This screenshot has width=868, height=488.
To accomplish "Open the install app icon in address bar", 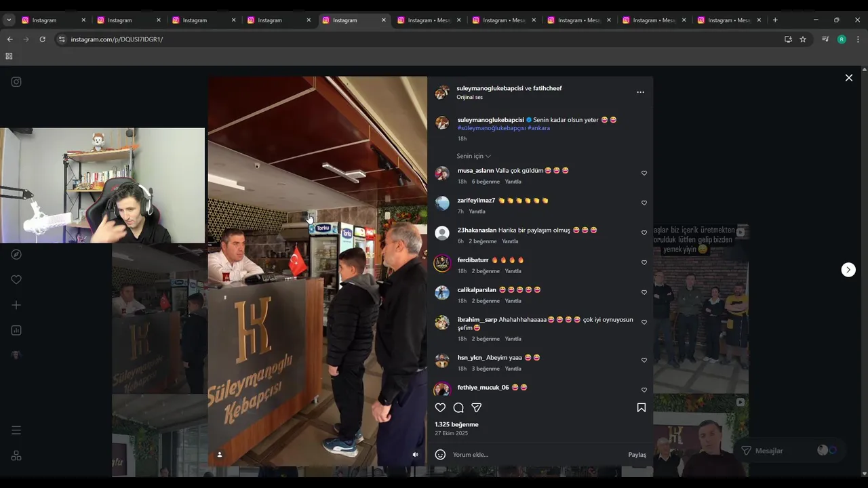I will [788, 39].
